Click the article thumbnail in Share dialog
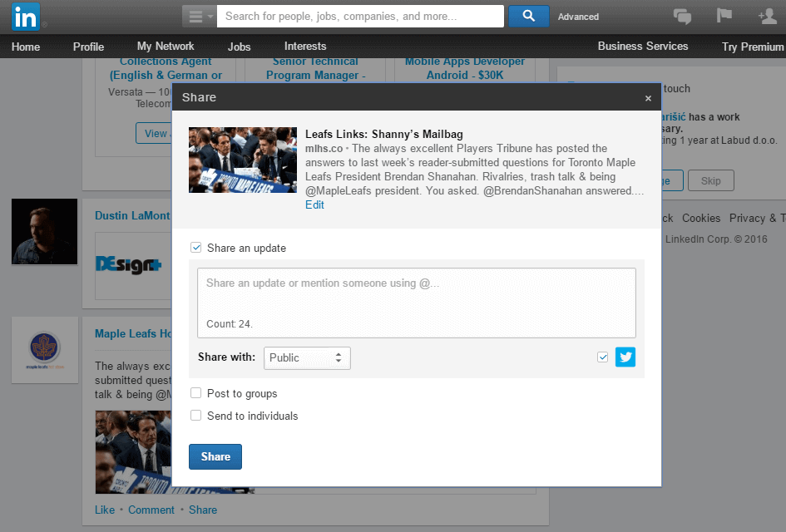786x532 pixels. pos(243,160)
